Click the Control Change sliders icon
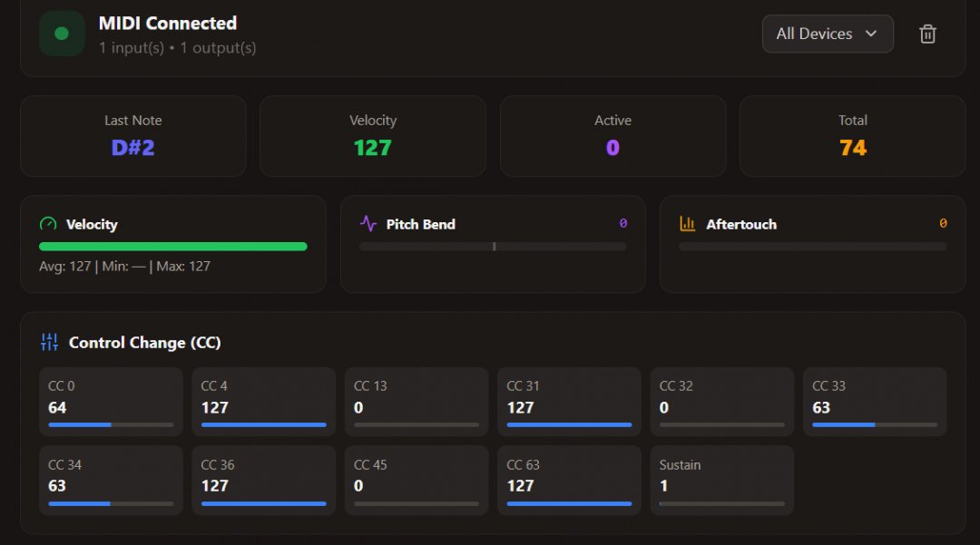980x545 pixels. (x=50, y=342)
